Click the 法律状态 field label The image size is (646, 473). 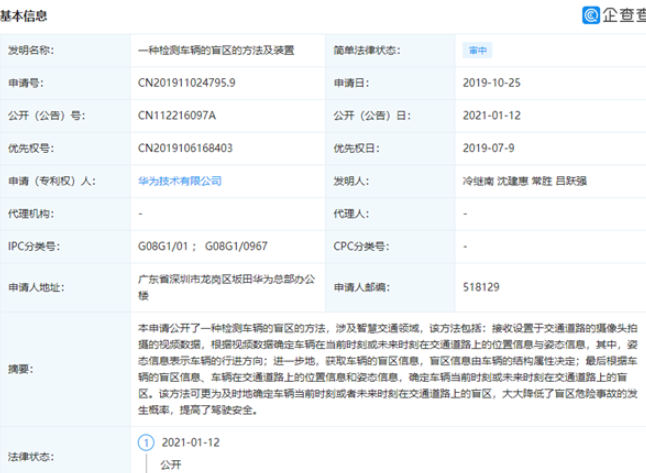click(x=31, y=457)
